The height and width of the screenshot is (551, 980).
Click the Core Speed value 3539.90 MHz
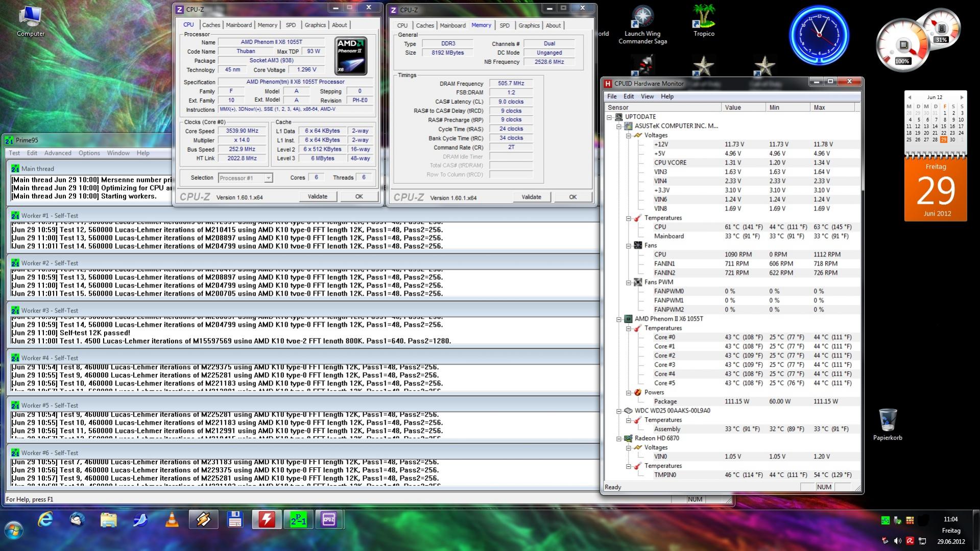pyautogui.click(x=242, y=131)
